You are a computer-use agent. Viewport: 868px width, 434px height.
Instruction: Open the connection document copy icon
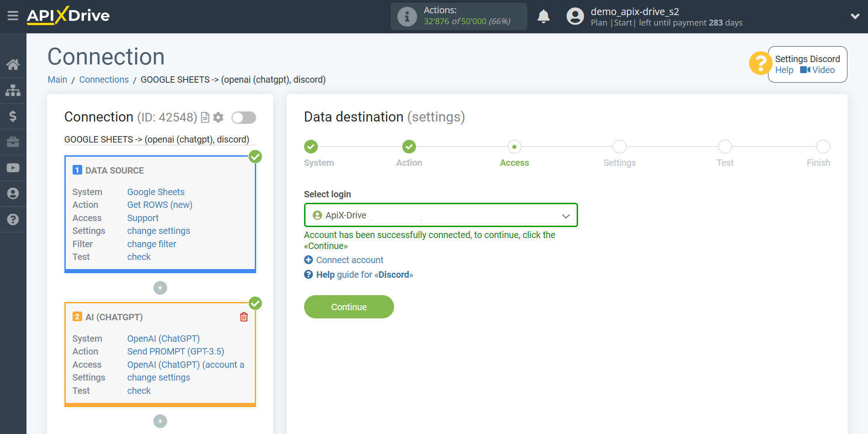pos(205,117)
